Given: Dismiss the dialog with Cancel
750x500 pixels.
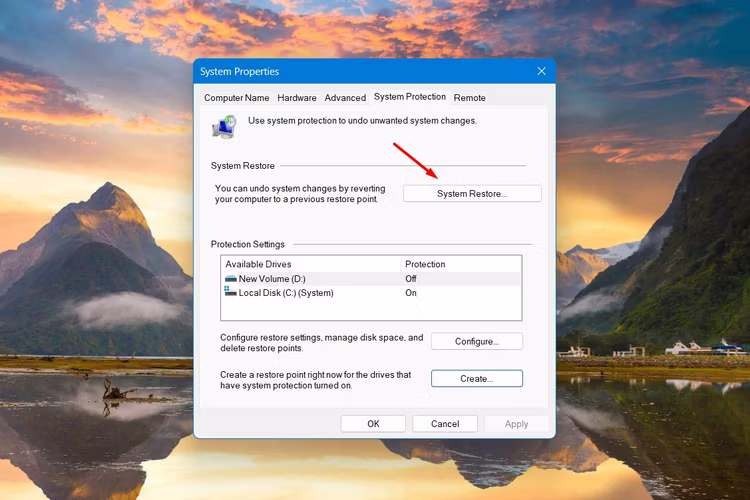Looking at the screenshot, I should (x=445, y=423).
